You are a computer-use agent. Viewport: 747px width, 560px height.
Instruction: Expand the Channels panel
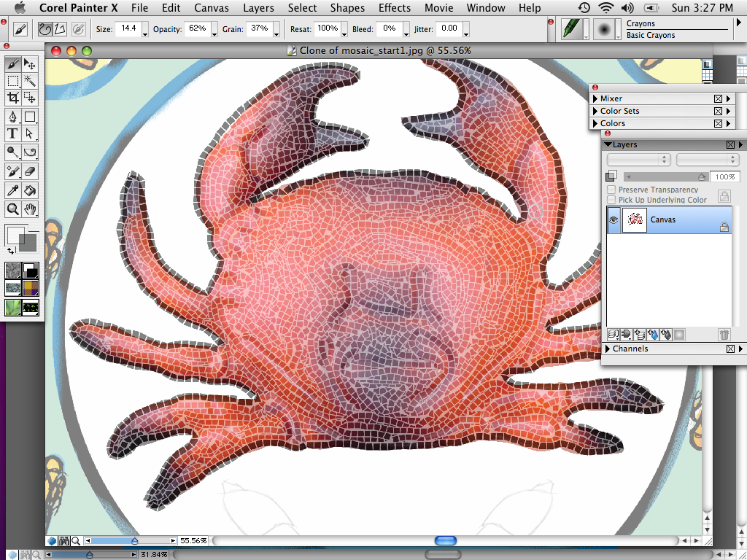tap(608, 349)
